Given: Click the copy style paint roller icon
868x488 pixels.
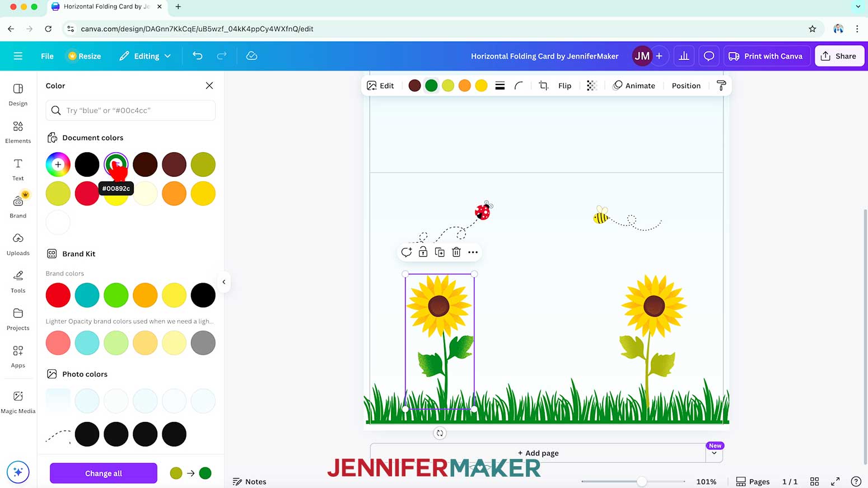Looking at the screenshot, I should [721, 86].
